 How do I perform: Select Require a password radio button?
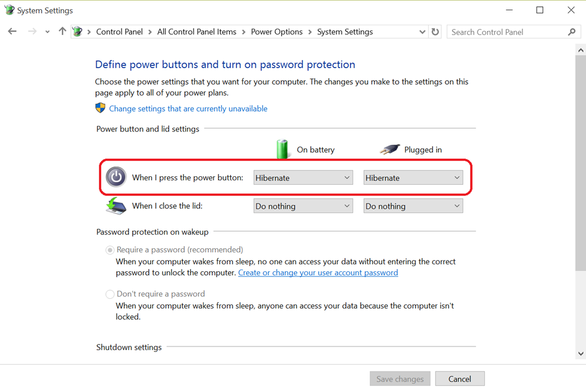click(110, 250)
